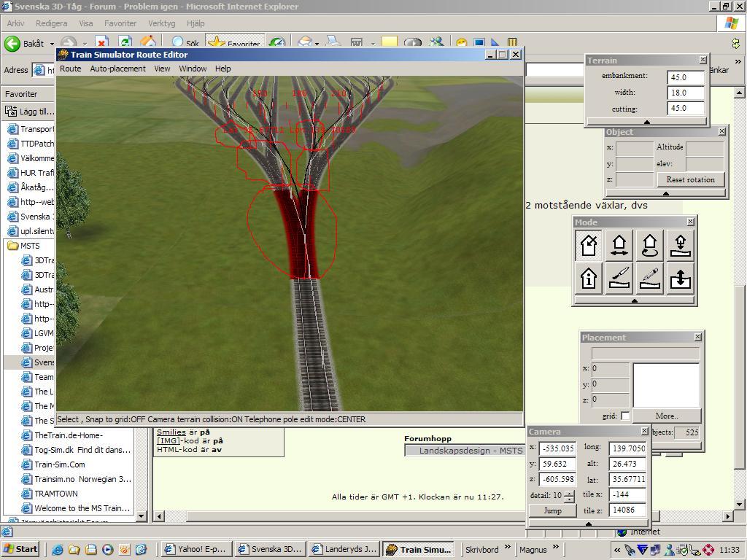747x560 pixels.
Task: Select the object select mode icon
Action: point(589,245)
